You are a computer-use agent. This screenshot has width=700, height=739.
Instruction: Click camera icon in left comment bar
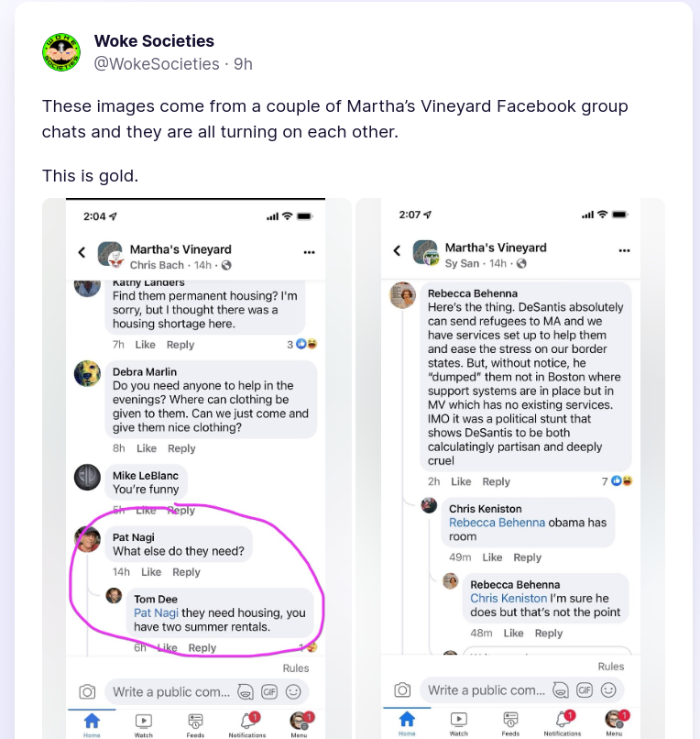tap(87, 691)
